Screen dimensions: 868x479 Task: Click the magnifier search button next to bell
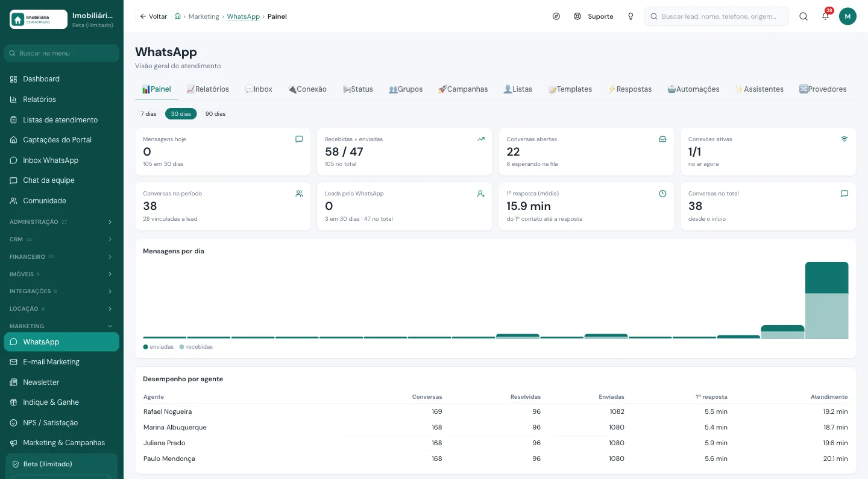pos(804,16)
